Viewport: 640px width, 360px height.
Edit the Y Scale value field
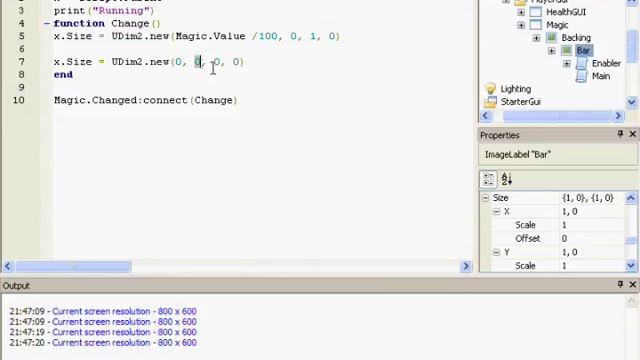click(591, 266)
